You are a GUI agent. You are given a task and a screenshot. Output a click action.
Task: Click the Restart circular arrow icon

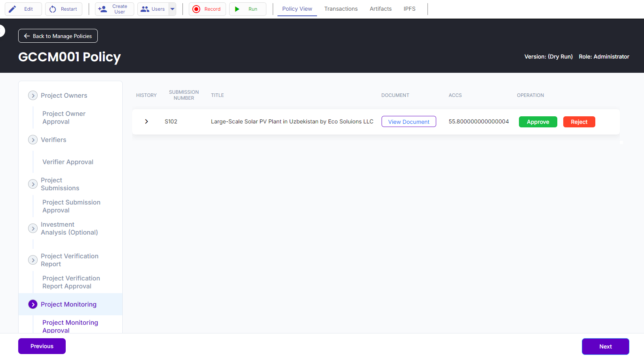pyautogui.click(x=53, y=9)
